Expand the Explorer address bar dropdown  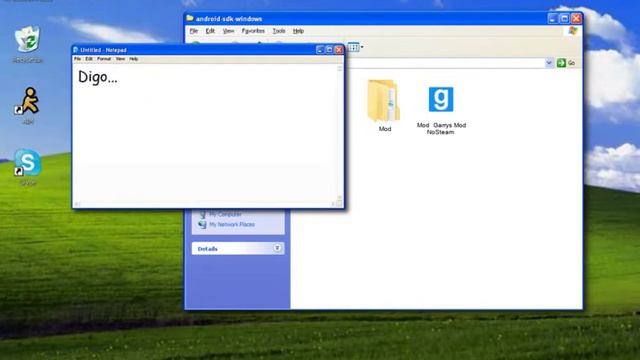click(x=549, y=63)
